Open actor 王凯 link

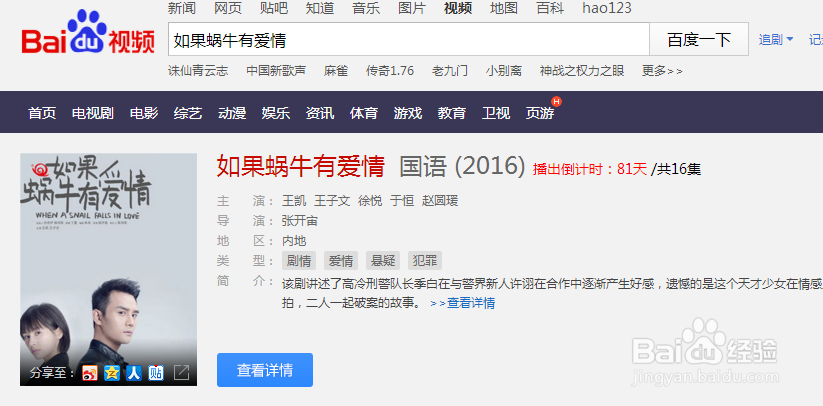294,201
